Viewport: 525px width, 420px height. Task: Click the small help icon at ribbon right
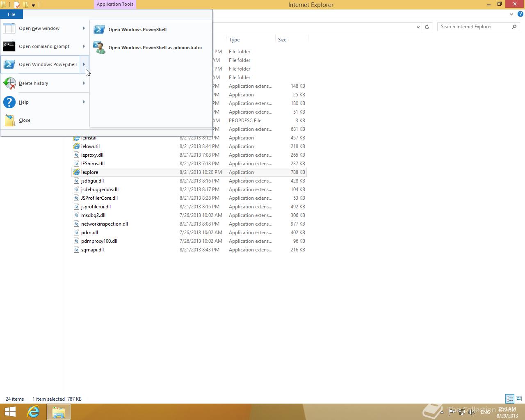(520, 14)
